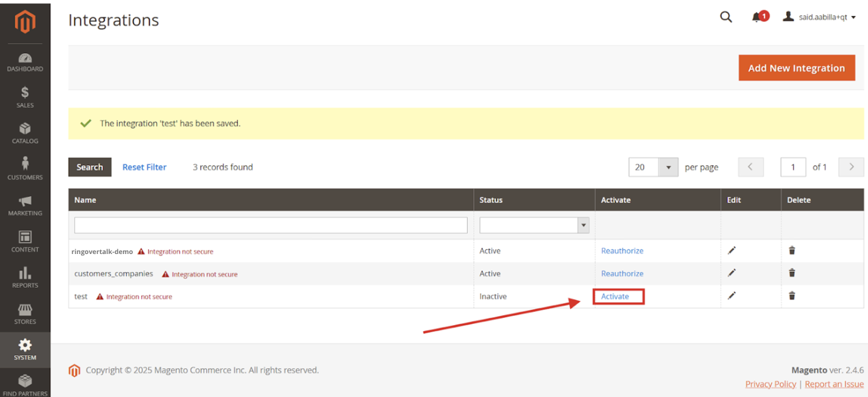Viewport: 868px width, 397px height.
Task: Edit the ringovertalk-demo integration with pencil icon
Action: 732,251
